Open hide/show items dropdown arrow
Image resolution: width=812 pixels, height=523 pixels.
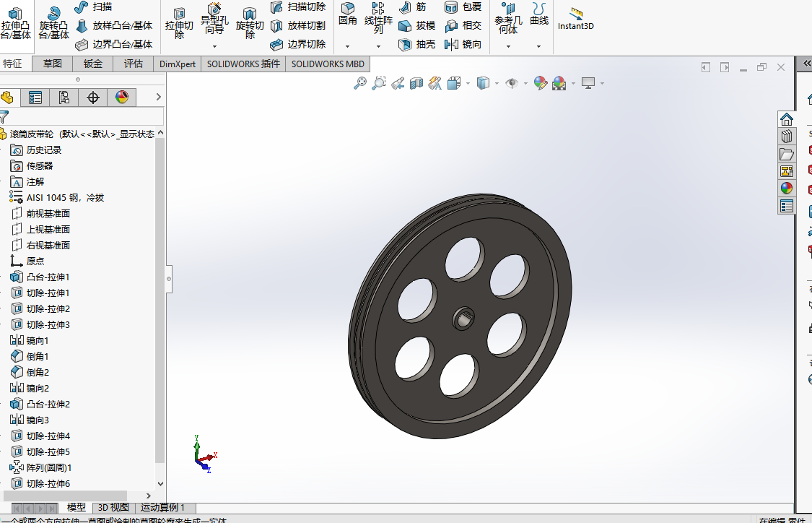(525, 84)
